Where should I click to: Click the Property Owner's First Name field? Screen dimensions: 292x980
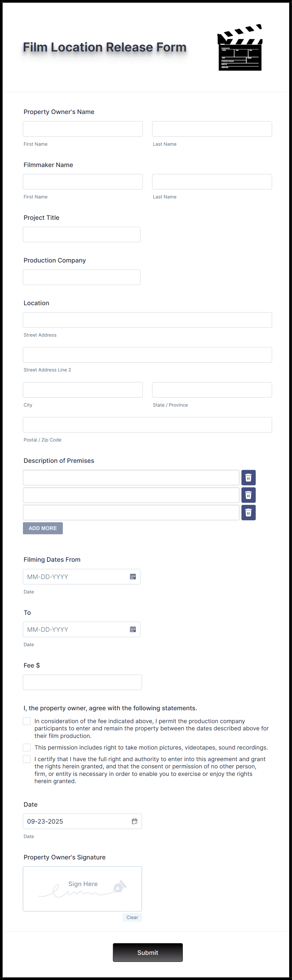click(83, 129)
